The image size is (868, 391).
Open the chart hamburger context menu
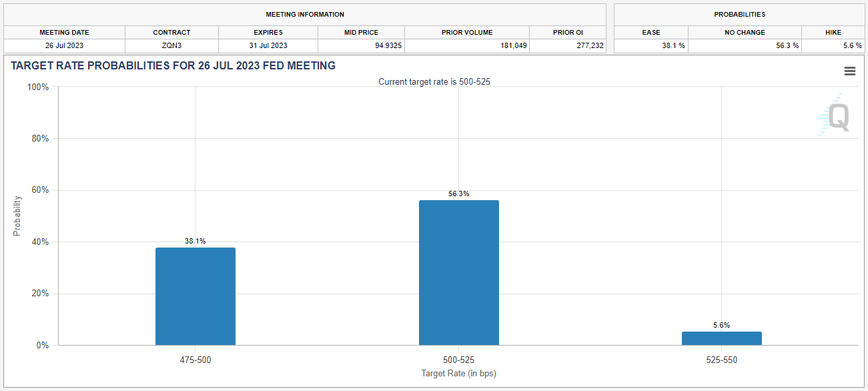pos(849,71)
